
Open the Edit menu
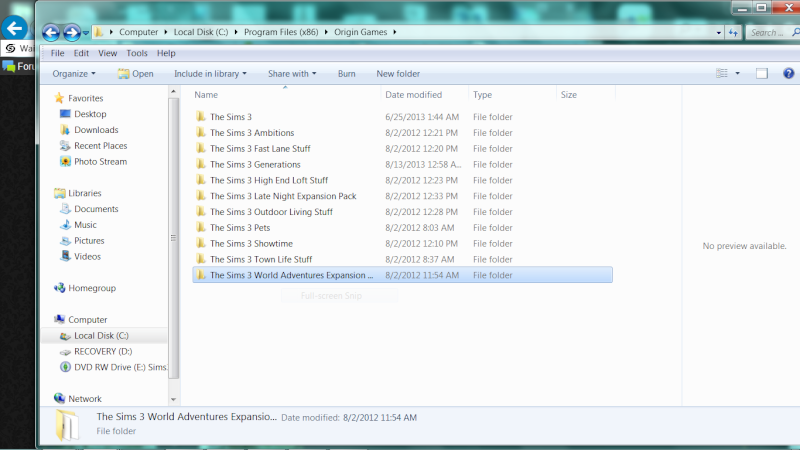[x=81, y=53]
